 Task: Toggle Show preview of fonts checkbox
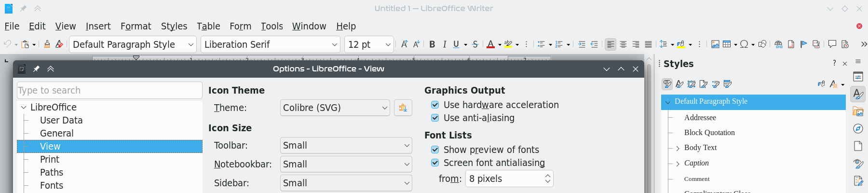435,150
